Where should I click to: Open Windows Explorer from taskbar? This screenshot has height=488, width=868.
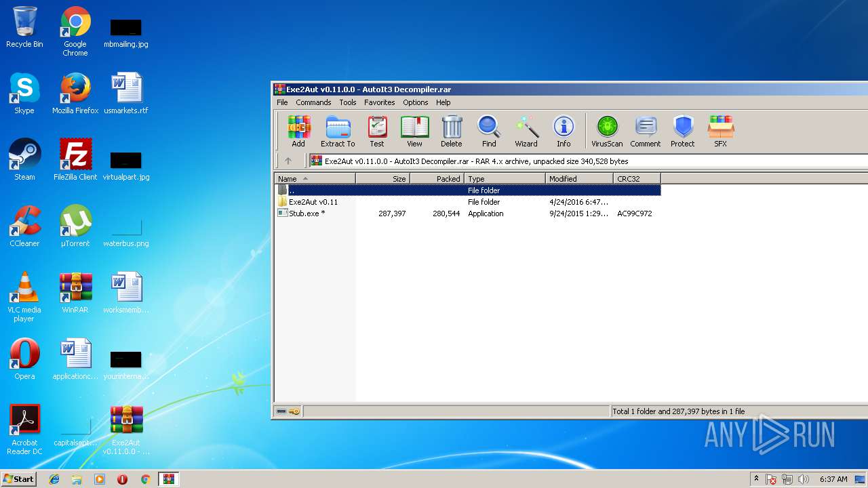click(x=77, y=479)
